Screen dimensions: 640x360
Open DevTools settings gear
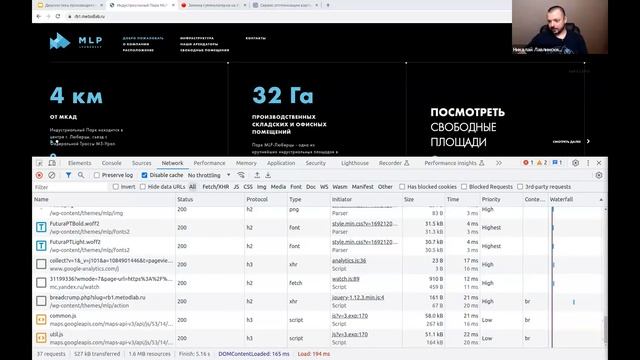click(576, 163)
